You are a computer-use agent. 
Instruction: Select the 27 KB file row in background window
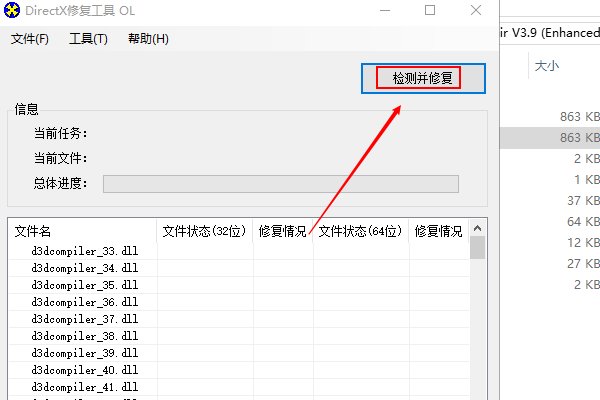[550, 264]
